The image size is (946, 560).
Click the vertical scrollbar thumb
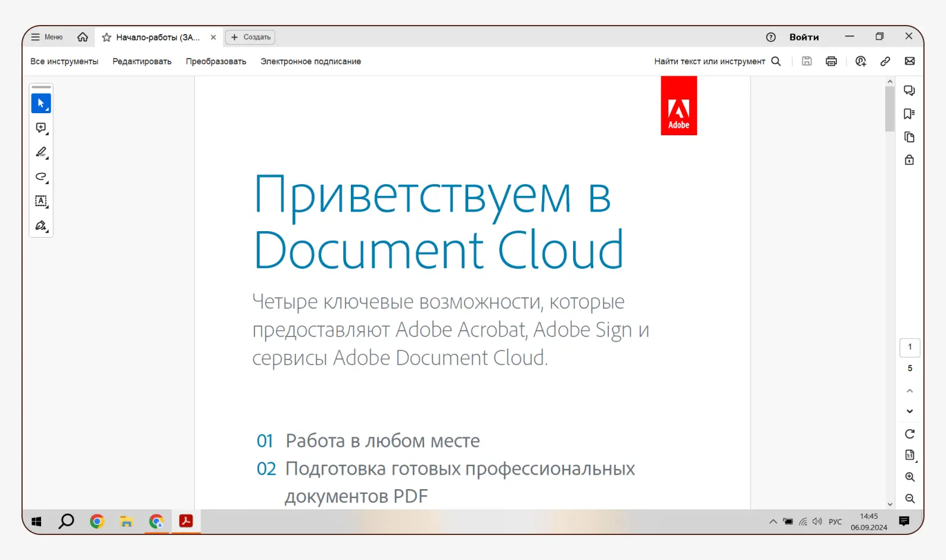(890, 109)
